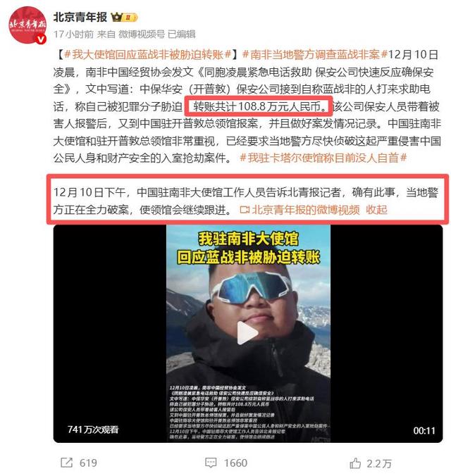Image resolution: width=451 pixels, height=476 pixels.
Task: Click the 微博视频号 source link
Action: (142, 35)
